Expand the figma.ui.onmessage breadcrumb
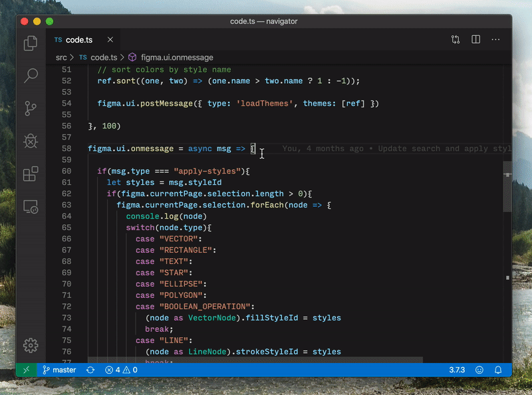This screenshot has width=532, height=395. pos(177,57)
